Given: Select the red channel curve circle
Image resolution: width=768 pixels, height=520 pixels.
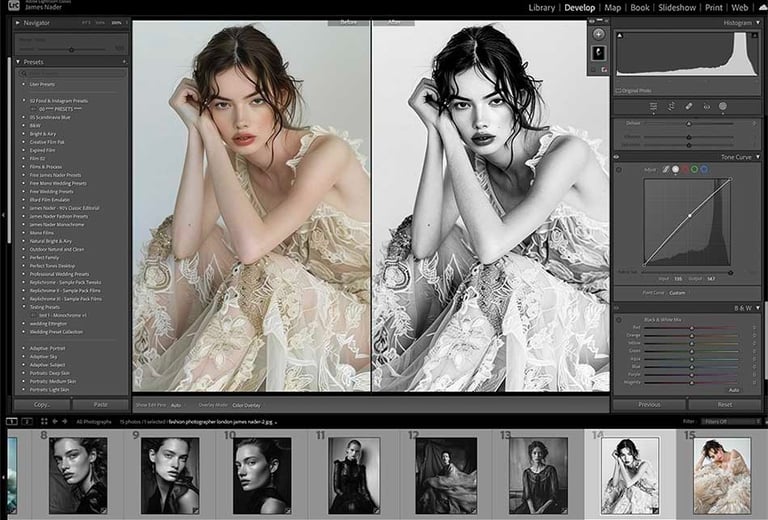Looking at the screenshot, I should pyautogui.click(x=685, y=169).
